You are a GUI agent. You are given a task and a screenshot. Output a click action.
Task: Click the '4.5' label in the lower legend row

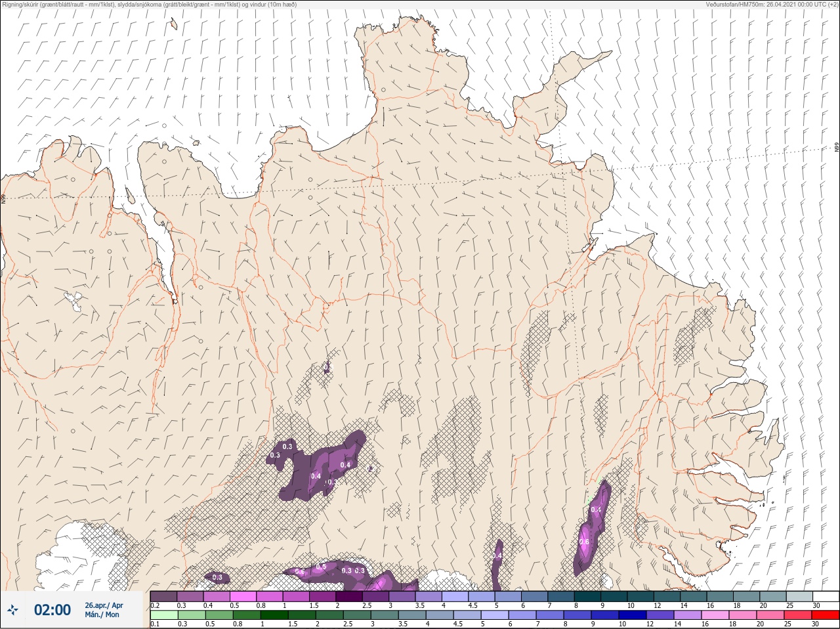coord(459,624)
